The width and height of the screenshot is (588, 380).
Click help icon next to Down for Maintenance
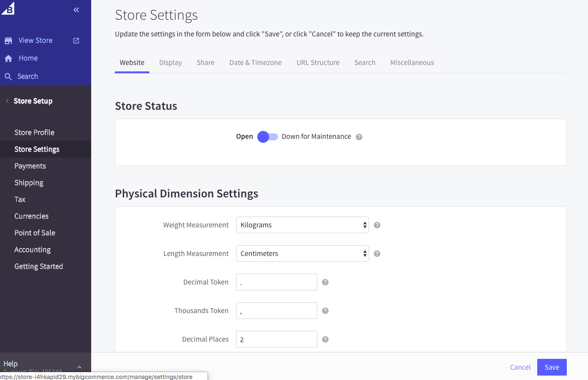pyautogui.click(x=359, y=137)
